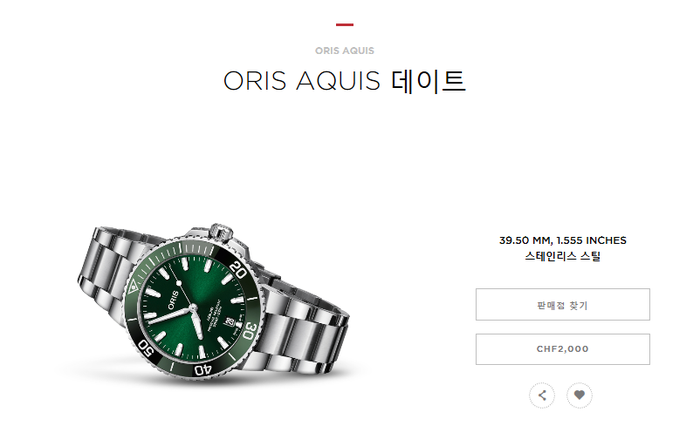Click the 20 numeral on the bezel
The image size is (700, 439).
click(x=238, y=270)
